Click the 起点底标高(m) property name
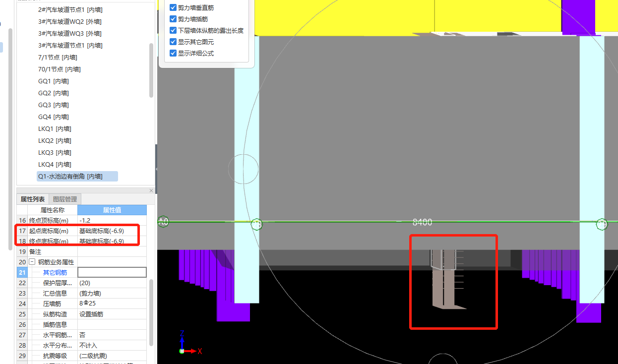This screenshot has width=618, height=364. tap(49, 231)
